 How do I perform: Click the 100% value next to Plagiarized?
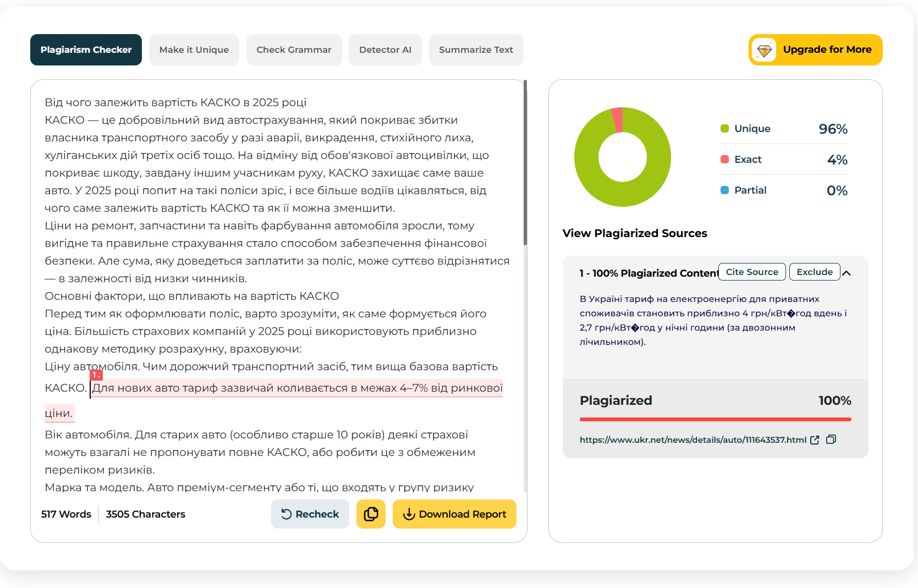pyautogui.click(x=834, y=400)
